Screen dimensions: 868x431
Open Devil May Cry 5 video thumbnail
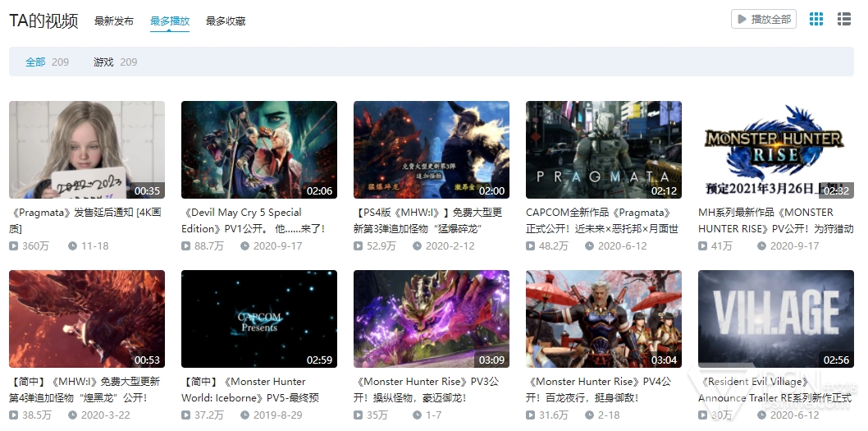(258, 149)
